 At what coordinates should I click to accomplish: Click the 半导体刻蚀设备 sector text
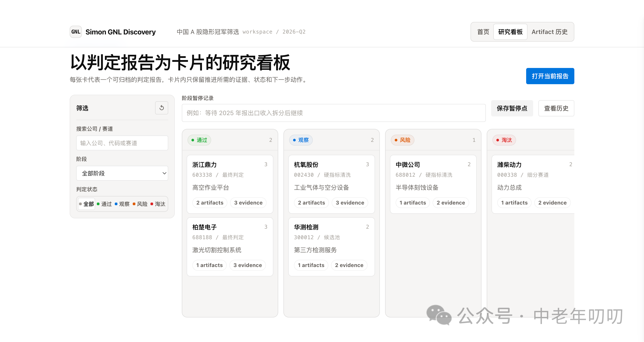point(417,187)
